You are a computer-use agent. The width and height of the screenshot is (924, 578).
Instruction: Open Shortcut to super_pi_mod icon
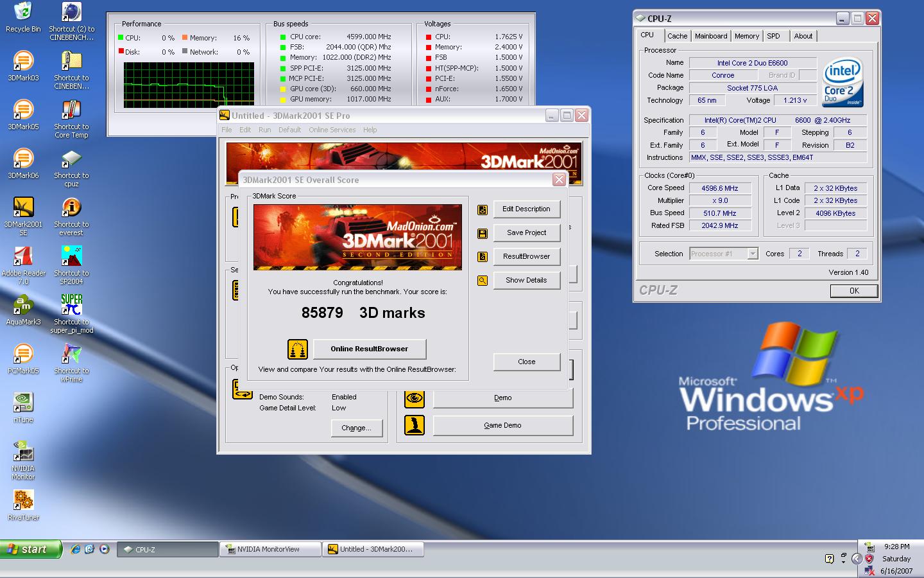click(x=71, y=314)
